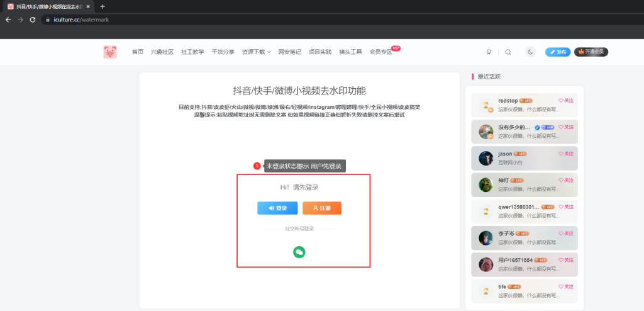Viewport: 644px width, 311px height.
Task: Open the search magnifier icon in header
Action: [508, 52]
